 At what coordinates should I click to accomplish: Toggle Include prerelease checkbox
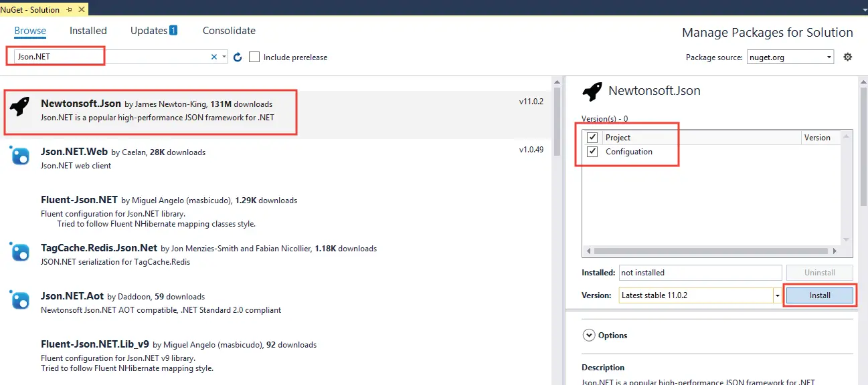coord(254,57)
